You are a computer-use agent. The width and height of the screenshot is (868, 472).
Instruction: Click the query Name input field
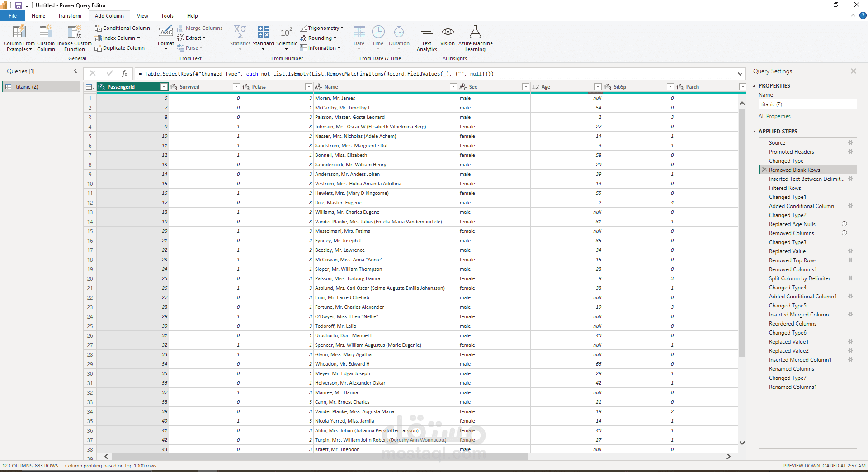tap(807, 104)
